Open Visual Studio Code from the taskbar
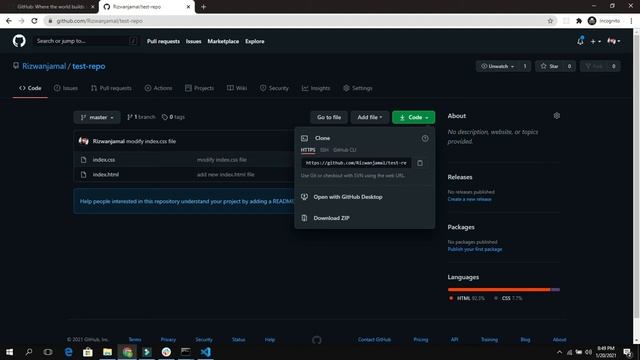This screenshot has width=640, height=360. pos(206,352)
